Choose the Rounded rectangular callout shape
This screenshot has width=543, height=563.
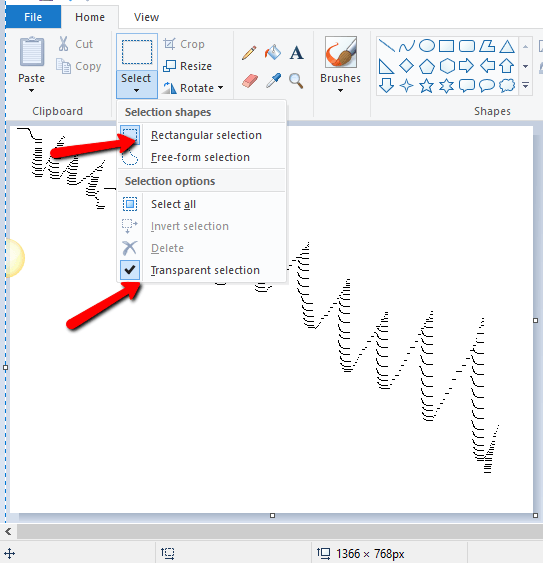pyautogui.click(x=467, y=86)
